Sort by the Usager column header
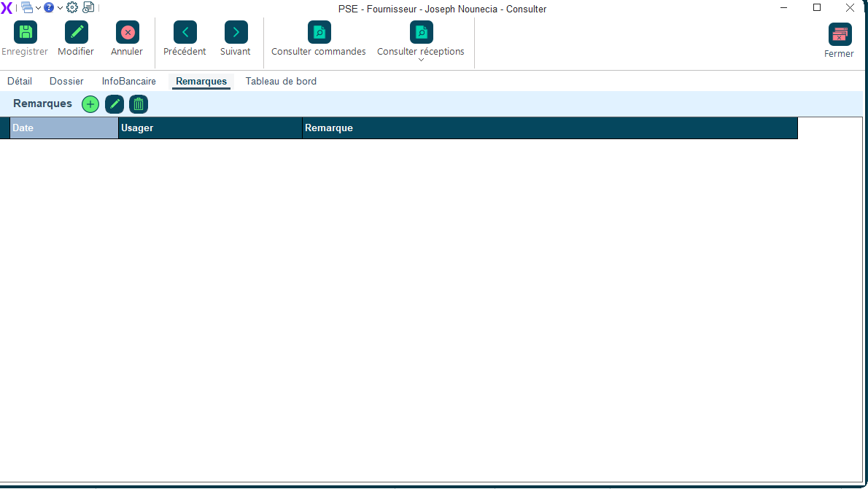Image resolution: width=868 pixels, height=489 pixels. pos(210,128)
